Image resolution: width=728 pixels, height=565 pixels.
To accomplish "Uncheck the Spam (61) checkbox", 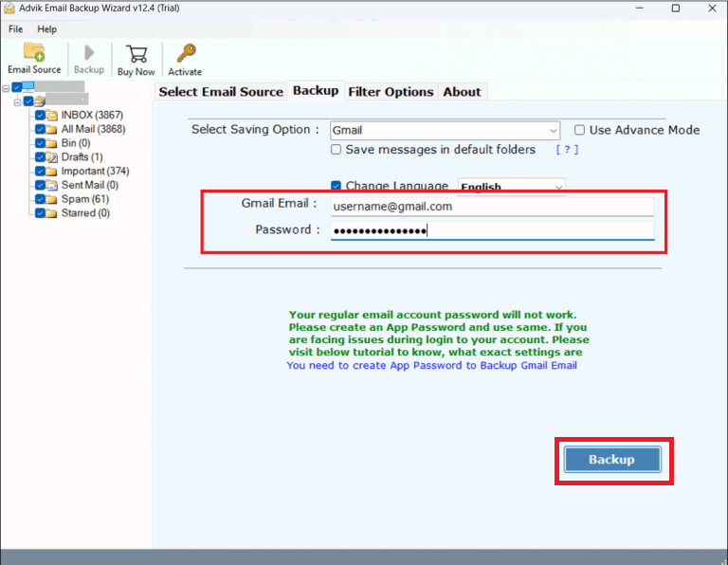I will (40, 199).
